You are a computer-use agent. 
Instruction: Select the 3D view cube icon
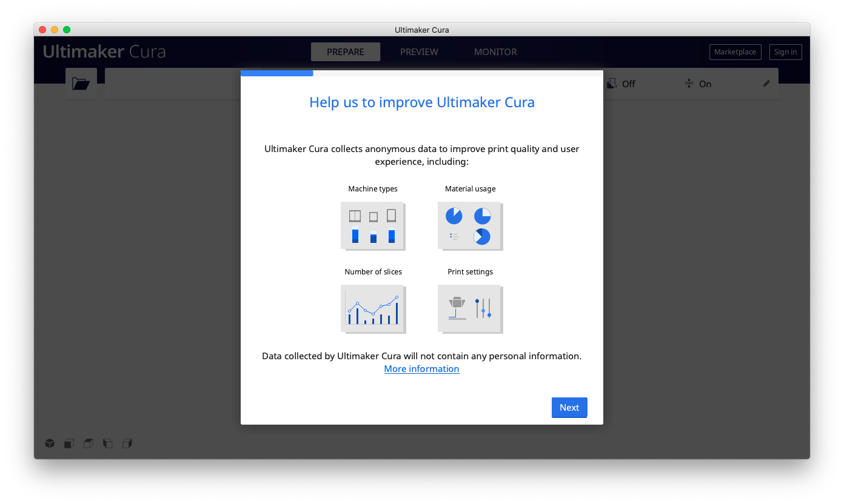pyautogui.click(x=50, y=443)
